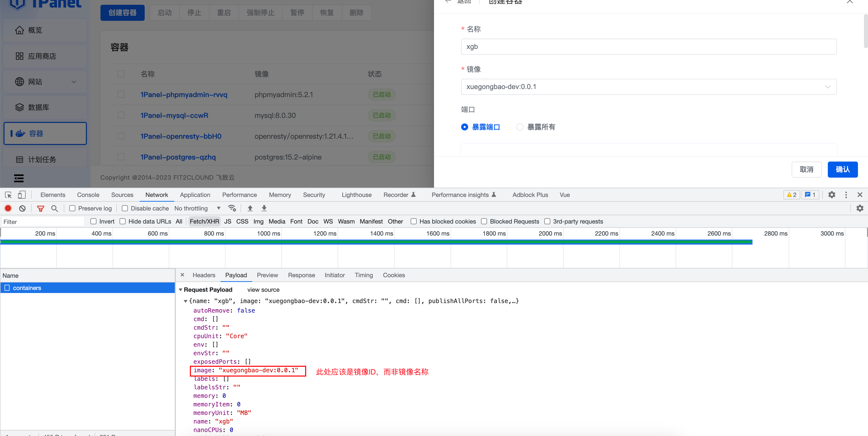The image size is (868, 436).
Task: Select the inspect element cursor tool
Action: (x=8, y=195)
